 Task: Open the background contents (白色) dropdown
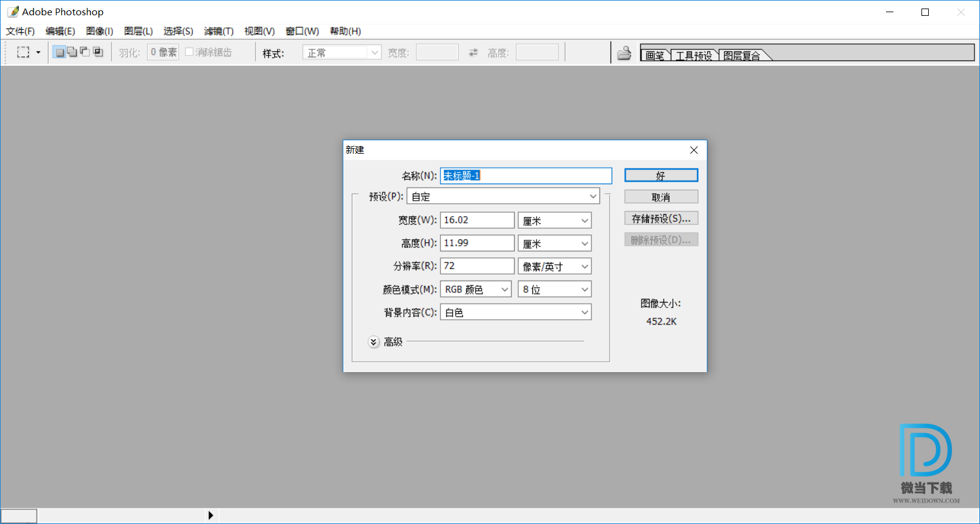point(516,312)
